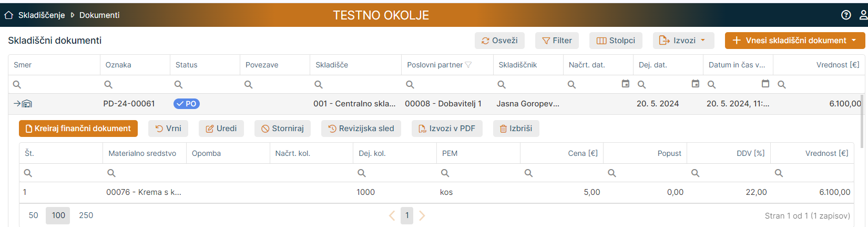Go to next page arrow
This screenshot has width=868, height=227.
422,215
